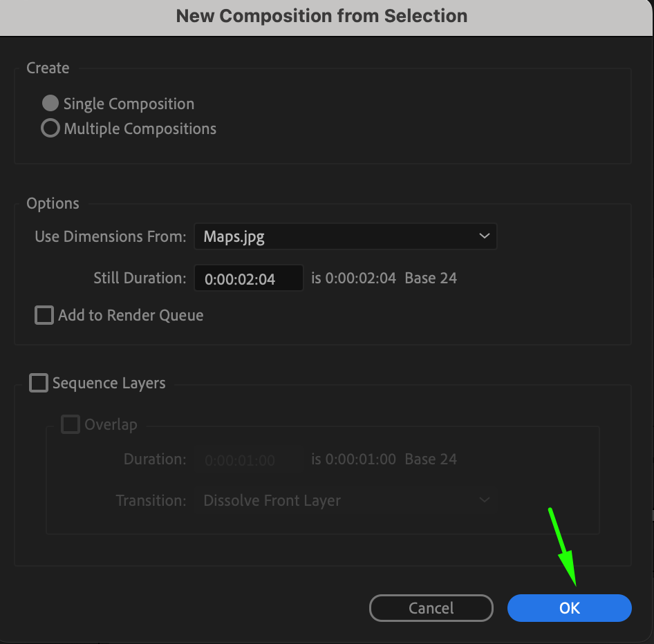Click the Use Dimensions From label
Image resolution: width=654 pixels, height=644 pixels.
[111, 236]
